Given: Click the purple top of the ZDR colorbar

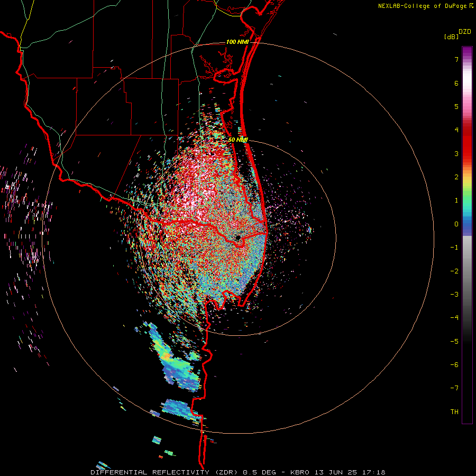Looking at the screenshot, I should click(467, 52).
